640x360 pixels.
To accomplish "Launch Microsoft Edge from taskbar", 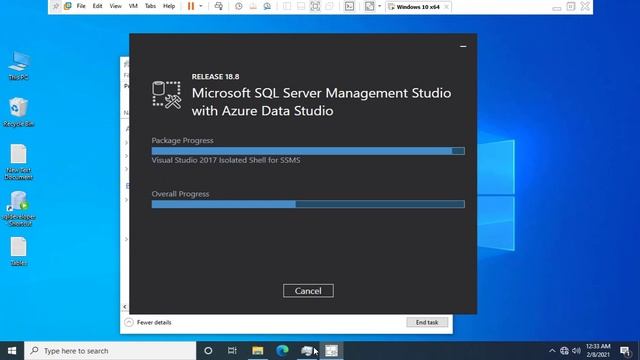I will pyautogui.click(x=282, y=351).
